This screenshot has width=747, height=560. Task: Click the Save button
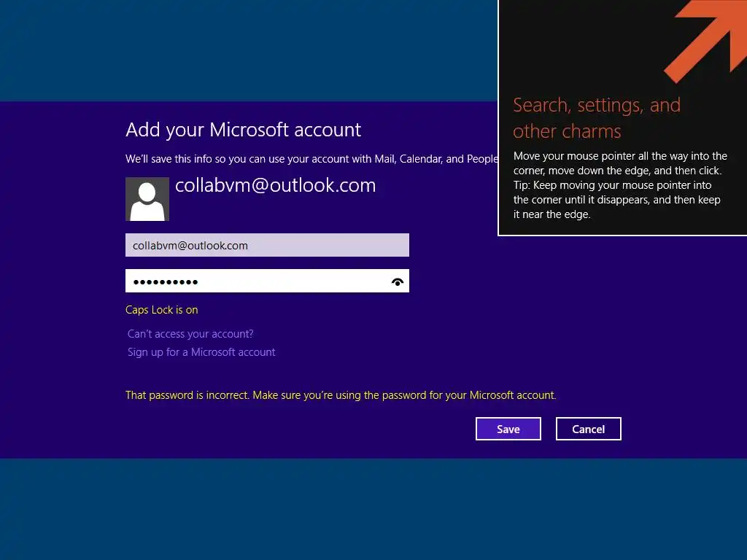tap(508, 429)
